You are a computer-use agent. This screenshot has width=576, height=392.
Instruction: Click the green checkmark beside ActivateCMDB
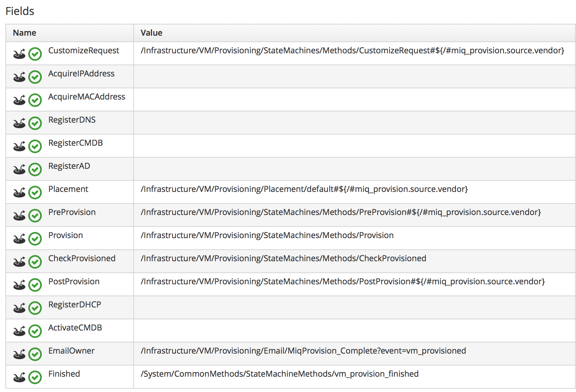pos(35,331)
